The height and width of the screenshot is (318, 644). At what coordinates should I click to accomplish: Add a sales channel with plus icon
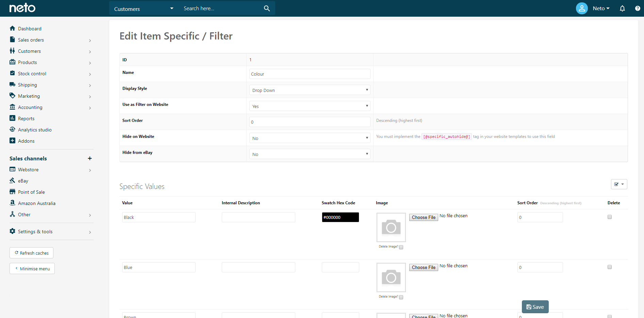click(90, 158)
